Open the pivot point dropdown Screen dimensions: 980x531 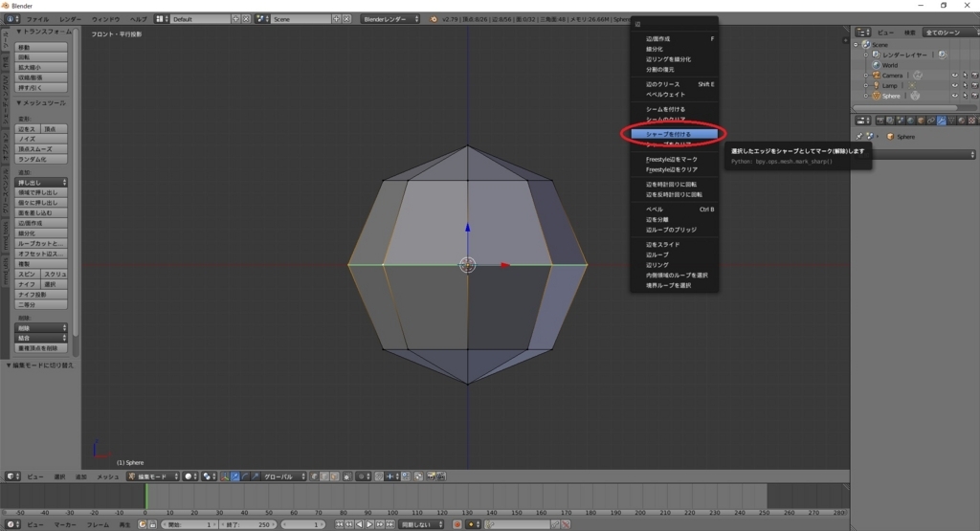pyautogui.click(x=209, y=476)
